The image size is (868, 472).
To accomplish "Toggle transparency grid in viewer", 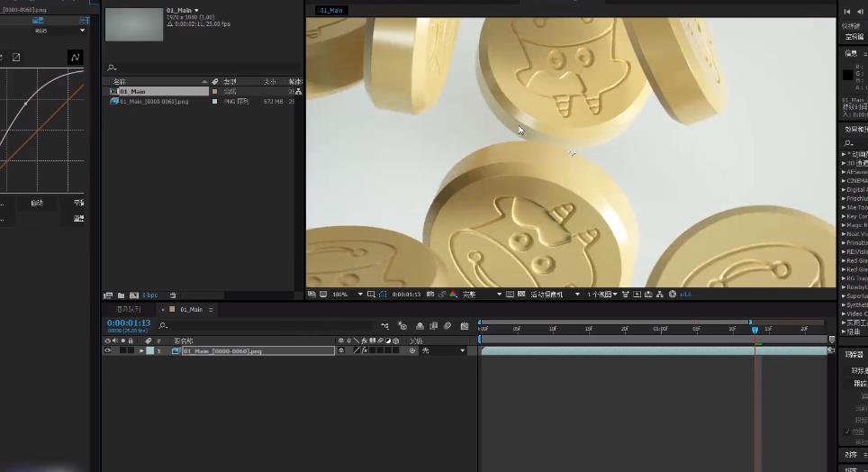I will [521, 295].
